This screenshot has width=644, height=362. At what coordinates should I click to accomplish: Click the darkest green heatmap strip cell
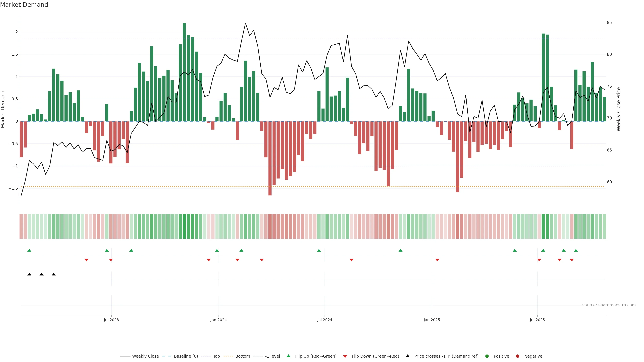point(184,226)
